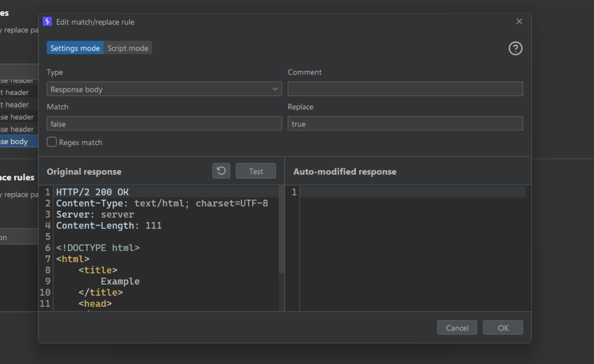594x364 pixels.
Task: Click the Burp lightning icon in title bar
Action: click(47, 21)
